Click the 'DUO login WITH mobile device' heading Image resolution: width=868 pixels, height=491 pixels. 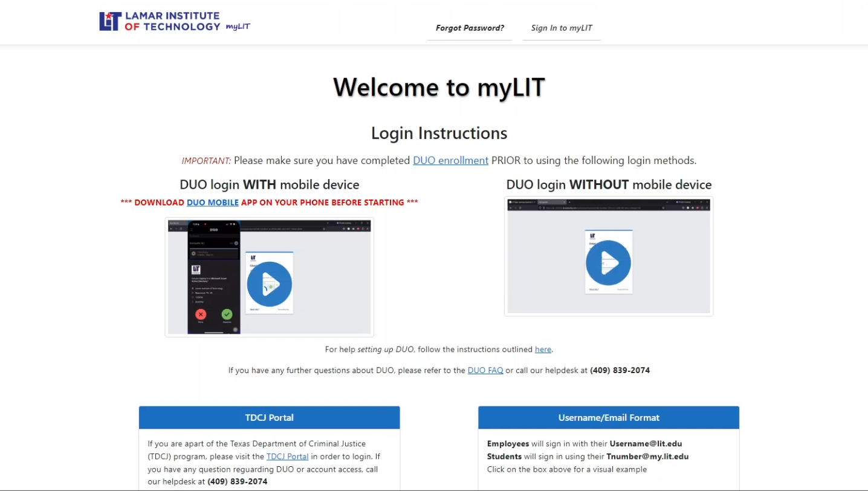pyautogui.click(x=270, y=184)
